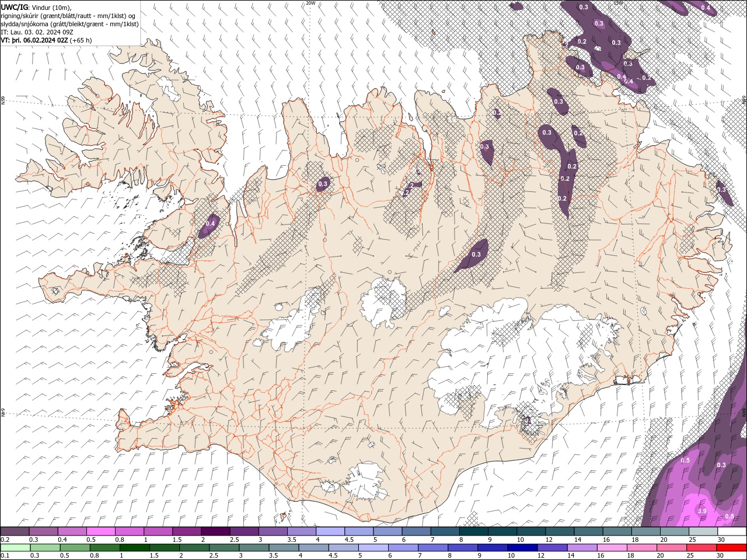Click the 0.9 value in bright pink area
Screen dimensions: 747x560
(x=703, y=512)
